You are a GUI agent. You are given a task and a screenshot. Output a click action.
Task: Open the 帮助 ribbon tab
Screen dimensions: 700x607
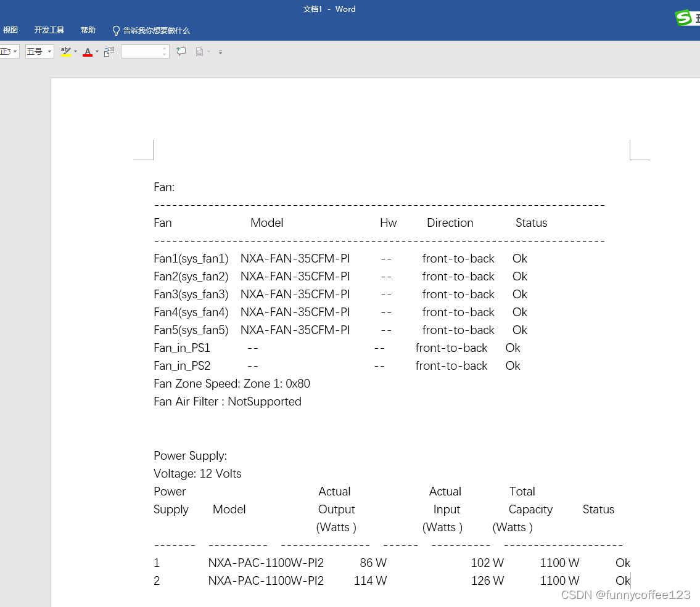click(x=88, y=30)
